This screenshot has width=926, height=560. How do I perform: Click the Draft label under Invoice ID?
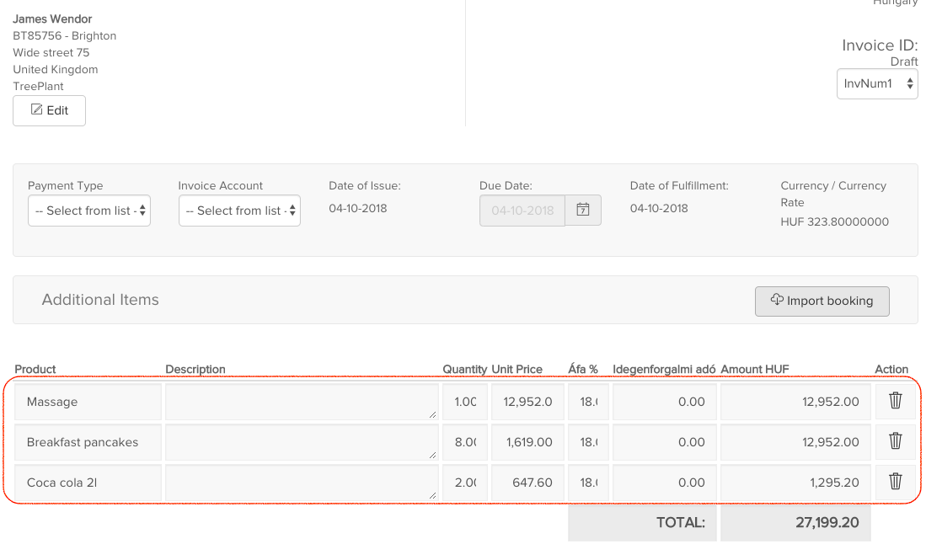(x=904, y=61)
